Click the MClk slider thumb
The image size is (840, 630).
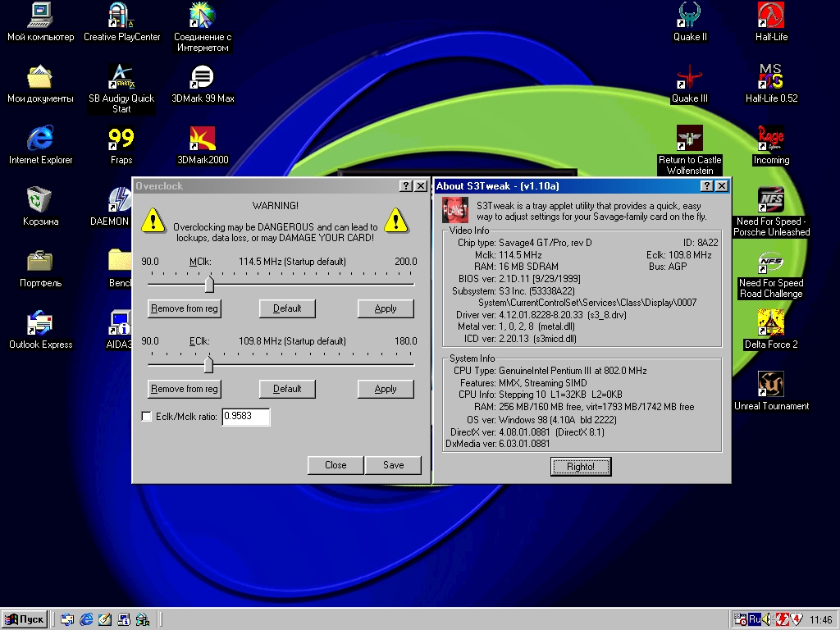[209, 284]
